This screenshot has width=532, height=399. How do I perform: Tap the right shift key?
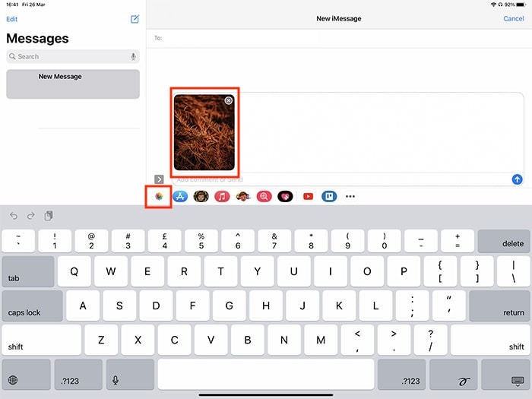[490, 340]
